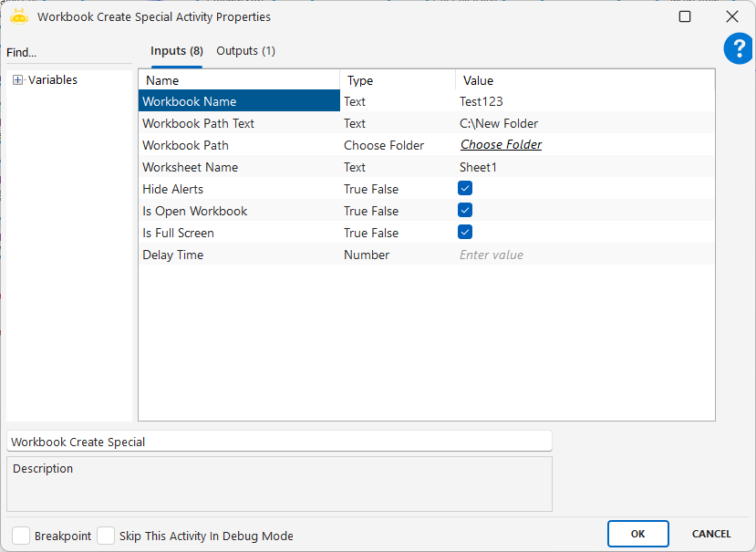
Task: Check Skip This Activity In Debug Mode
Action: 106,536
